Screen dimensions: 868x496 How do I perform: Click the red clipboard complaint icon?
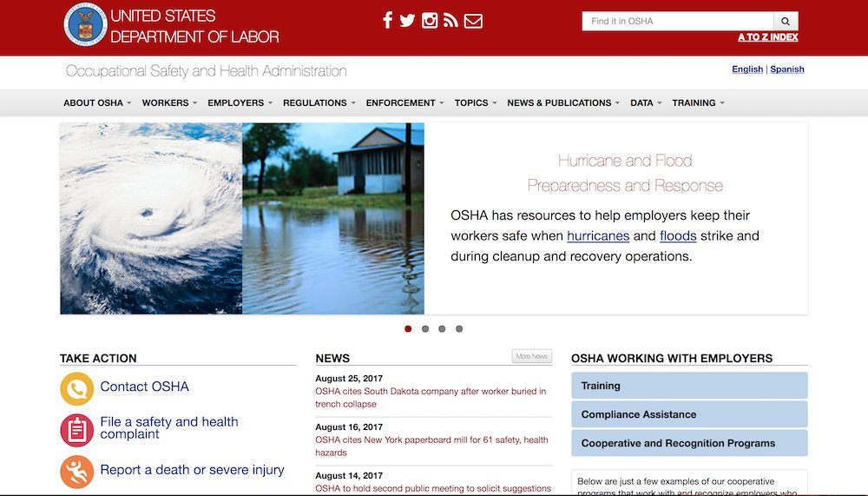[77, 430]
